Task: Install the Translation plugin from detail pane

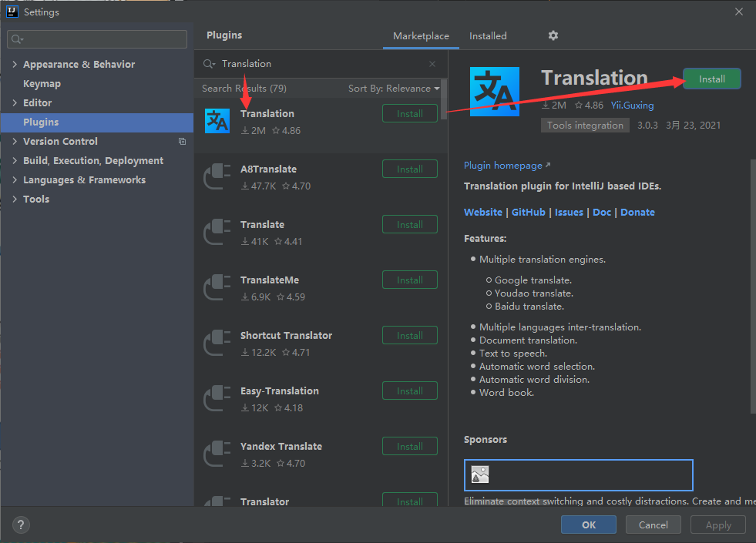Action: (x=711, y=79)
